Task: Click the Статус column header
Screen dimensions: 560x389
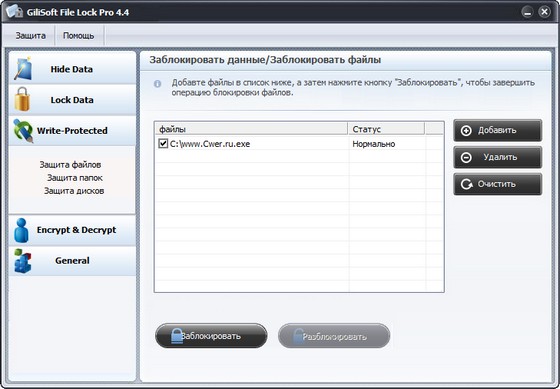Action: point(386,129)
